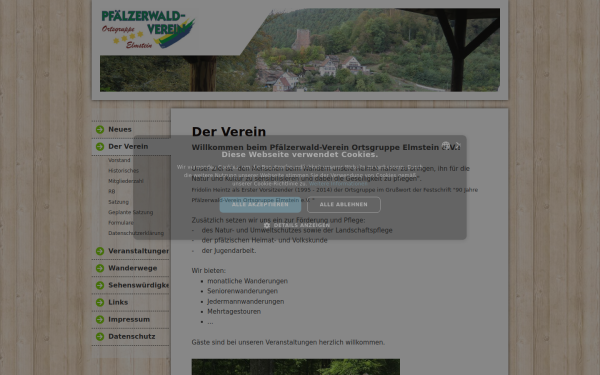Open the Neues menu entry
The width and height of the screenshot is (600, 375).
pyautogui.click(x=120, y=129)
